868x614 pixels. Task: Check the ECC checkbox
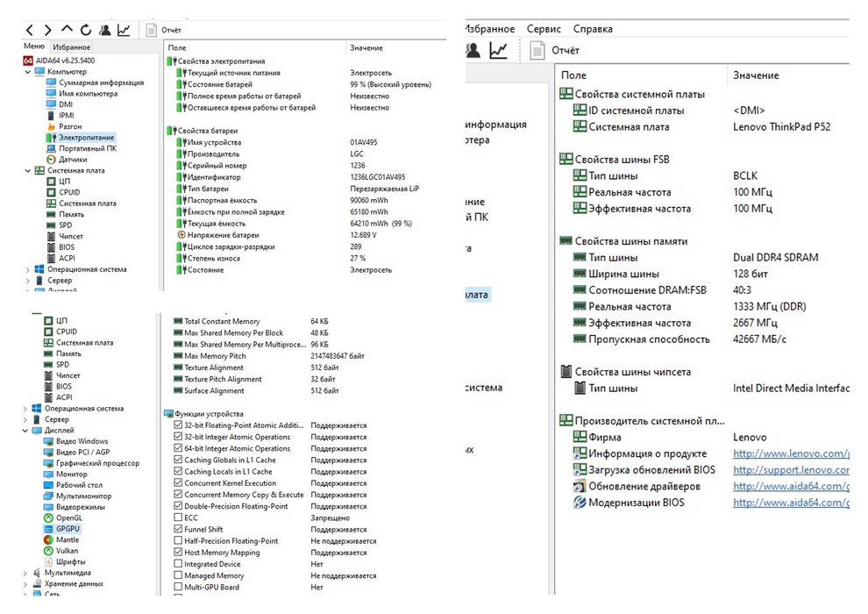[x=178, y=518]
